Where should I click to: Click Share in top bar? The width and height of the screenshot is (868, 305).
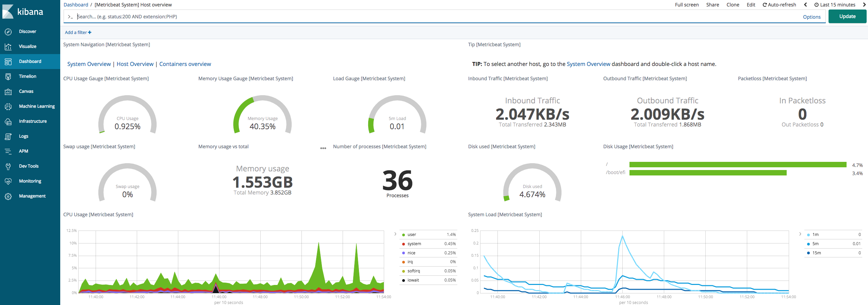point(713,5)
